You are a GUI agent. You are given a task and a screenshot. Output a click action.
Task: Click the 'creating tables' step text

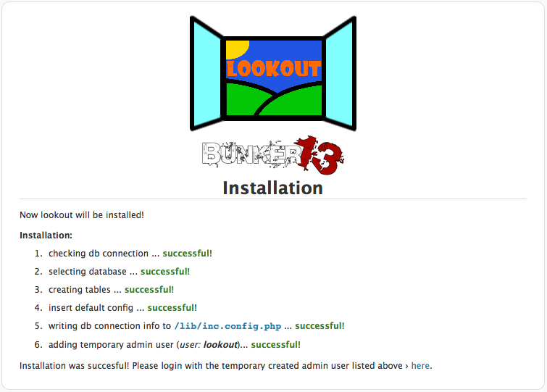click(80, 290)
